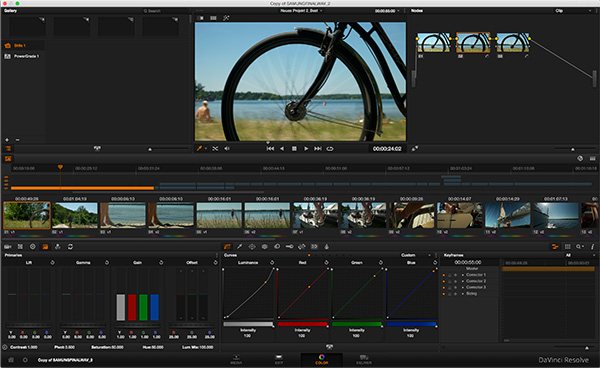Open the Tracker palette icon

point(264,247)
